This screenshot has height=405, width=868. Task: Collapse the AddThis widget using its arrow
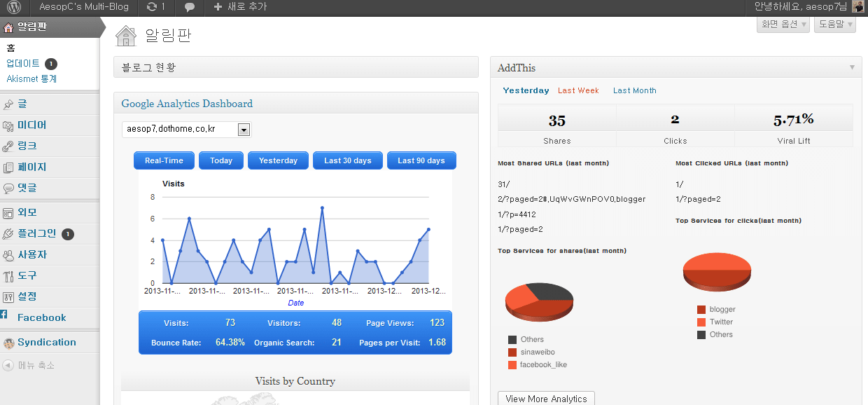(x=852, y=67)
